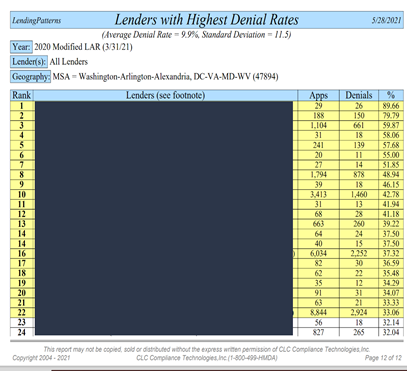Click the 'Lenders (see footnote)' column header
Screen dimensions: 407x371
pos(165,95)
